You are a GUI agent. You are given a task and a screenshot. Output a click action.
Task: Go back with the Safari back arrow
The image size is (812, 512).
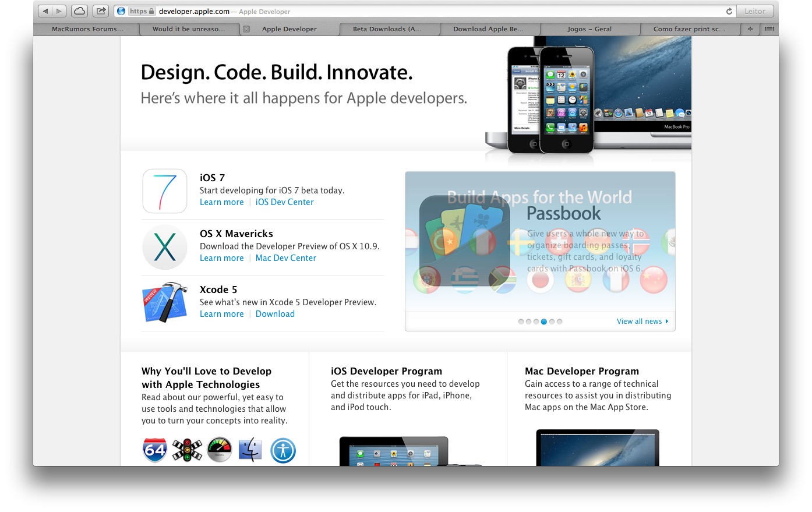pos(45,11)
